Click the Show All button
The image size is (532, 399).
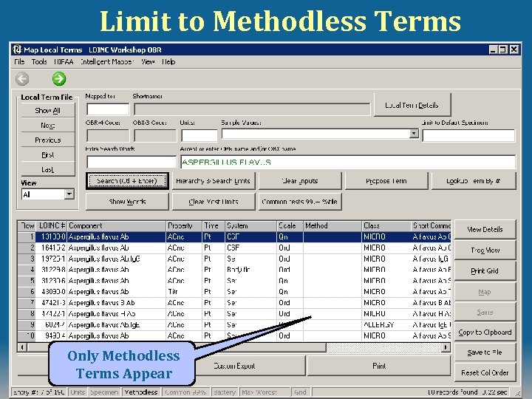point(48,111)
